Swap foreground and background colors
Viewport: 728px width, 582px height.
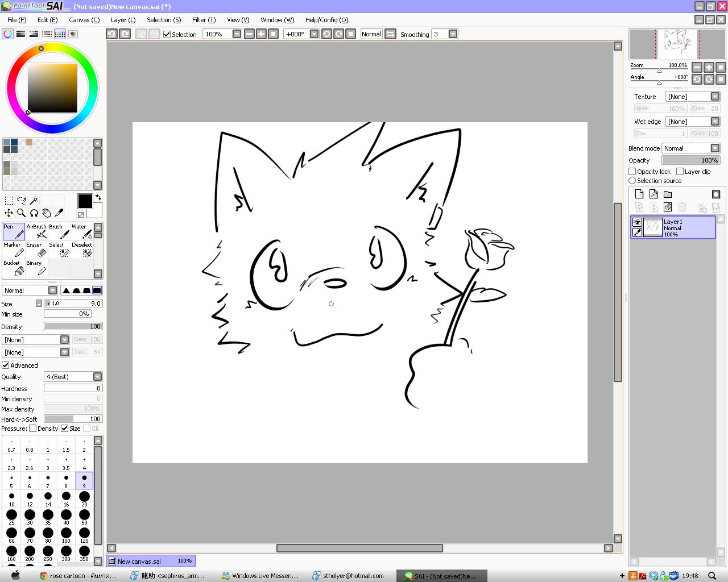tap(98, 198)
